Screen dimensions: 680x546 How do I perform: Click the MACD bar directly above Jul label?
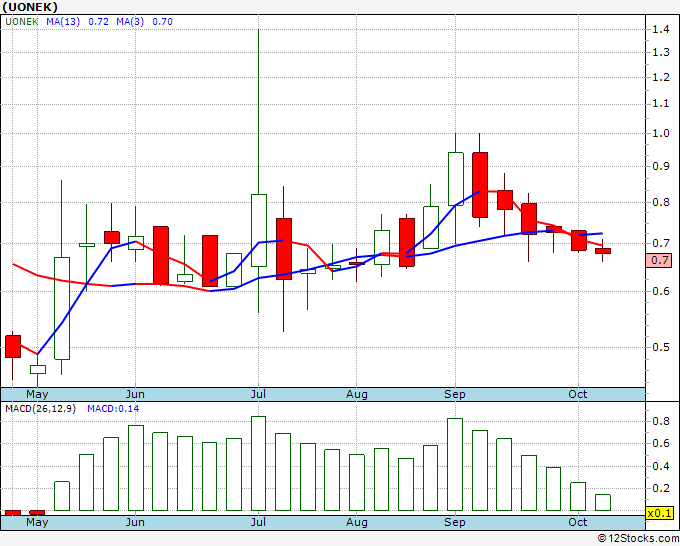[x=259, y=464]
